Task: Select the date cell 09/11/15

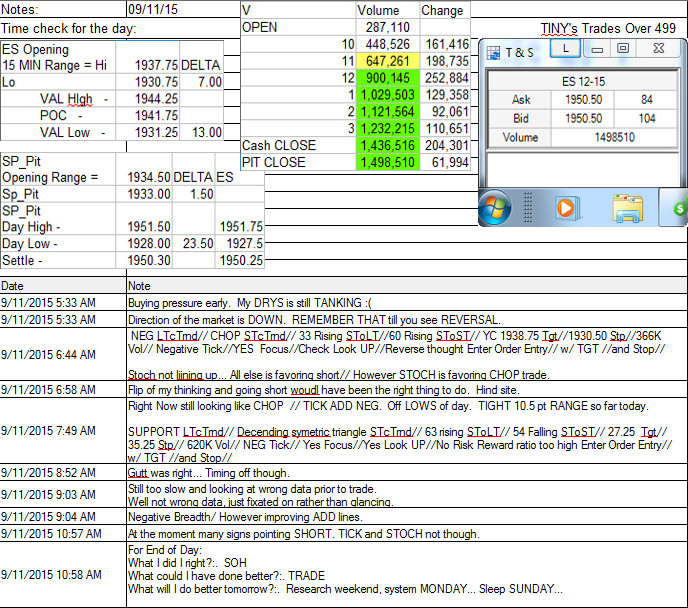Action: pos(183,9)
